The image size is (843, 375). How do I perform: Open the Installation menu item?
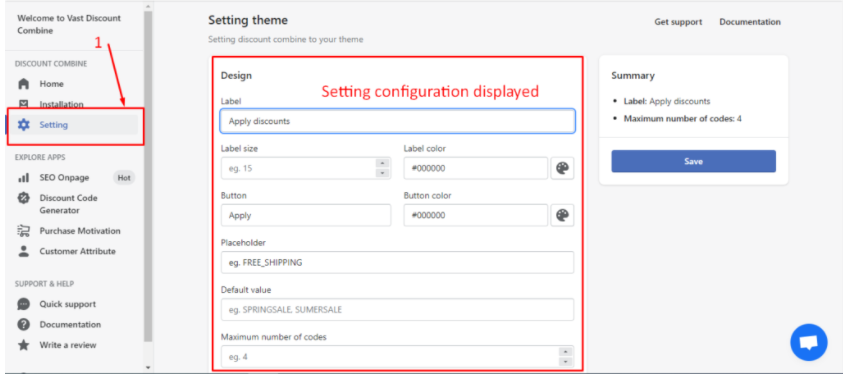tap(61, 104)
